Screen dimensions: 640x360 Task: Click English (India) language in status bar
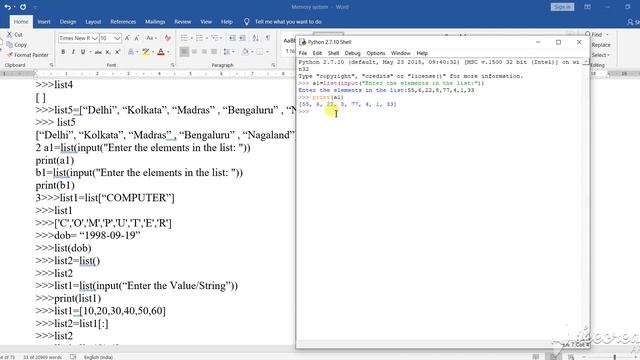coord(98,357)
